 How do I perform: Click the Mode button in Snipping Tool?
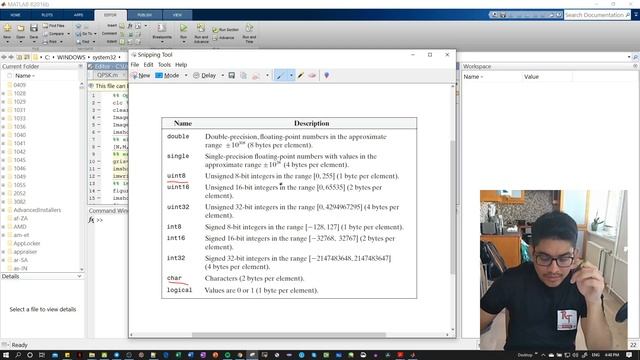[167, 76]
